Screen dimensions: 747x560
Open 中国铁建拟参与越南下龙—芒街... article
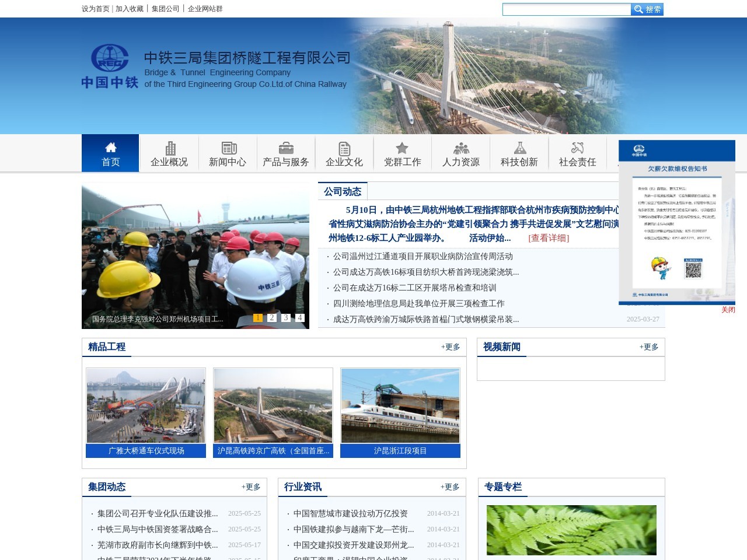click(354, 529)
